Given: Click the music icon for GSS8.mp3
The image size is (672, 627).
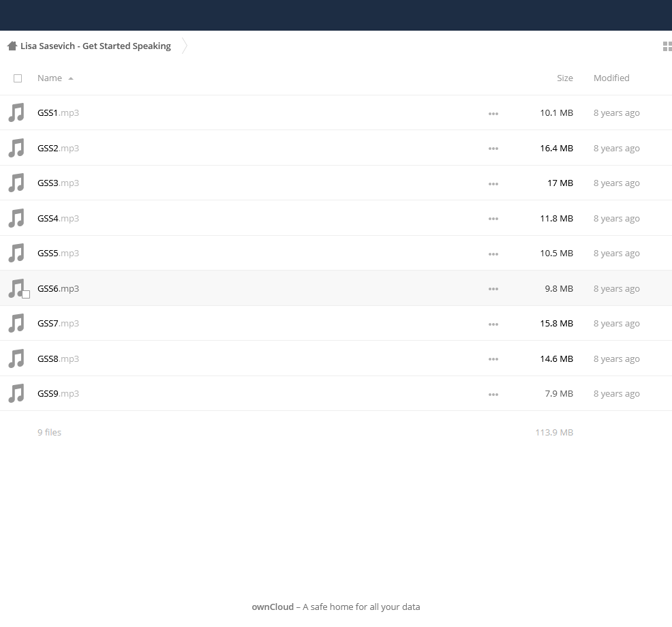Looking at the screenshot, I should coord(16,358).
